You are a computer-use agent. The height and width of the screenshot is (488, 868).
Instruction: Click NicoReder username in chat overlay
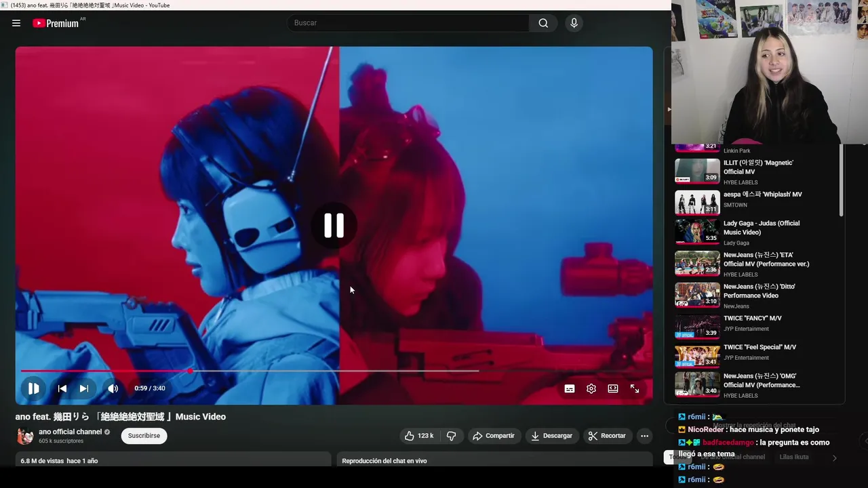point(706,430)
